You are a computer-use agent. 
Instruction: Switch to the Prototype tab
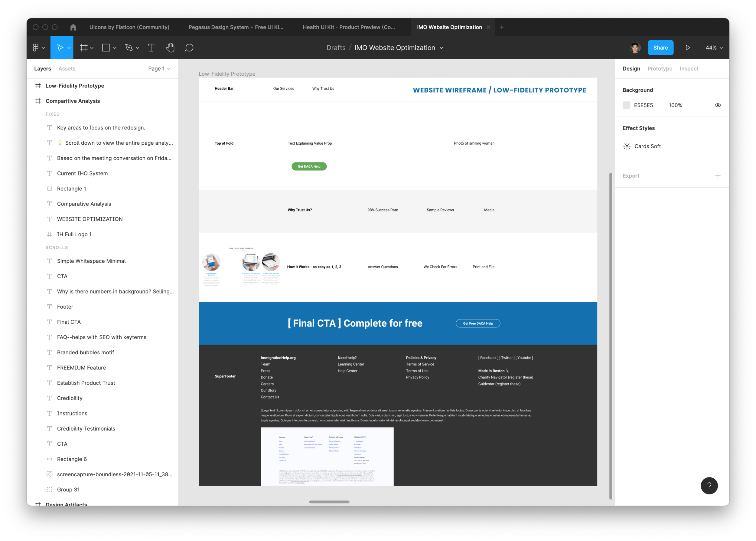point(660,69)
